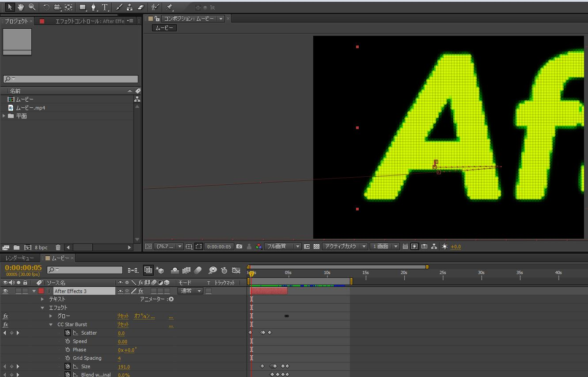This screenshot has width=588, height=377.
Task: Select the Pan Behind anchor point tool
Action: (68, 7)
